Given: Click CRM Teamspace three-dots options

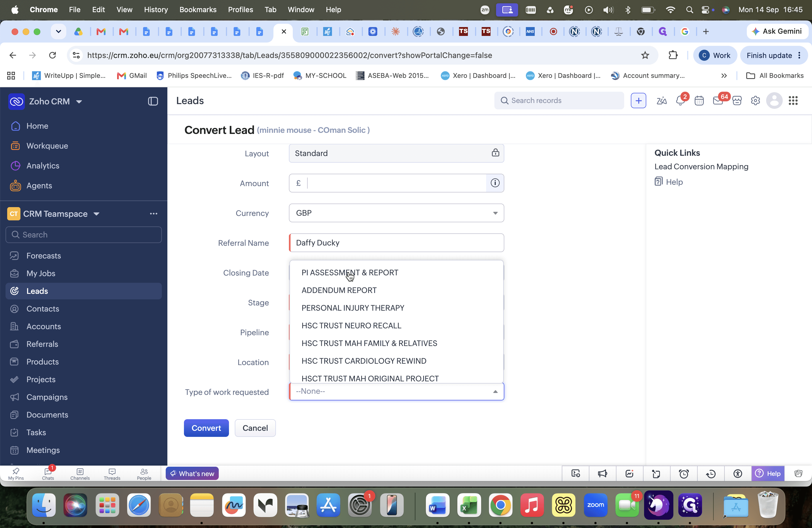Looking at the screenshot, I should coord(154,214).
